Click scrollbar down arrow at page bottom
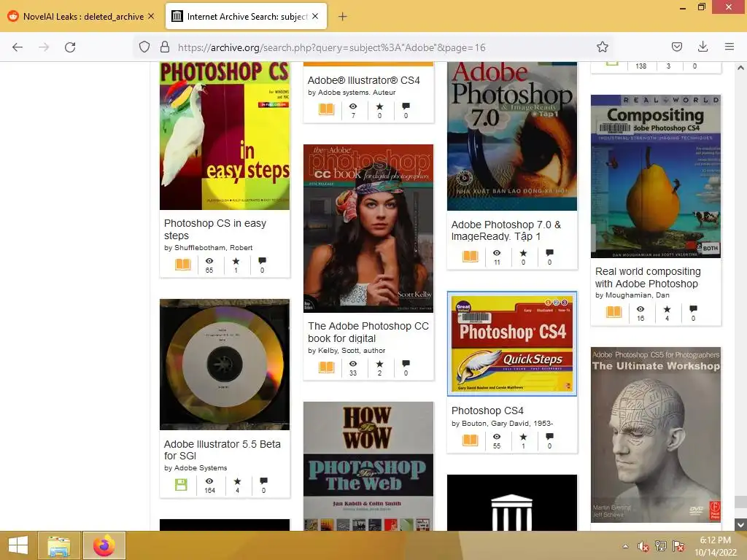The width and height of the screenshot is (747, 560). 740,525
